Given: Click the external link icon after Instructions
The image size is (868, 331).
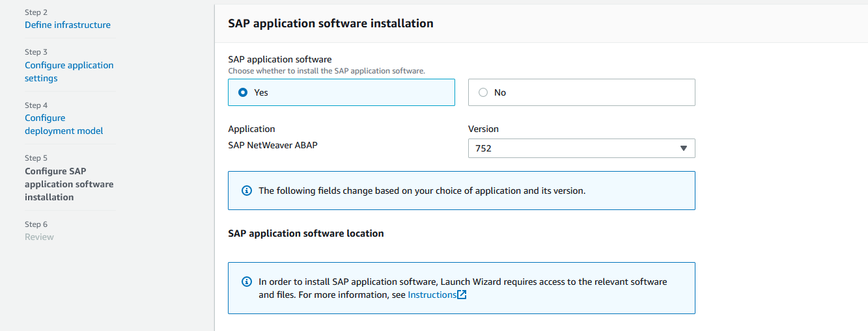Looking at the screenshot, I should tap(462, 295).
